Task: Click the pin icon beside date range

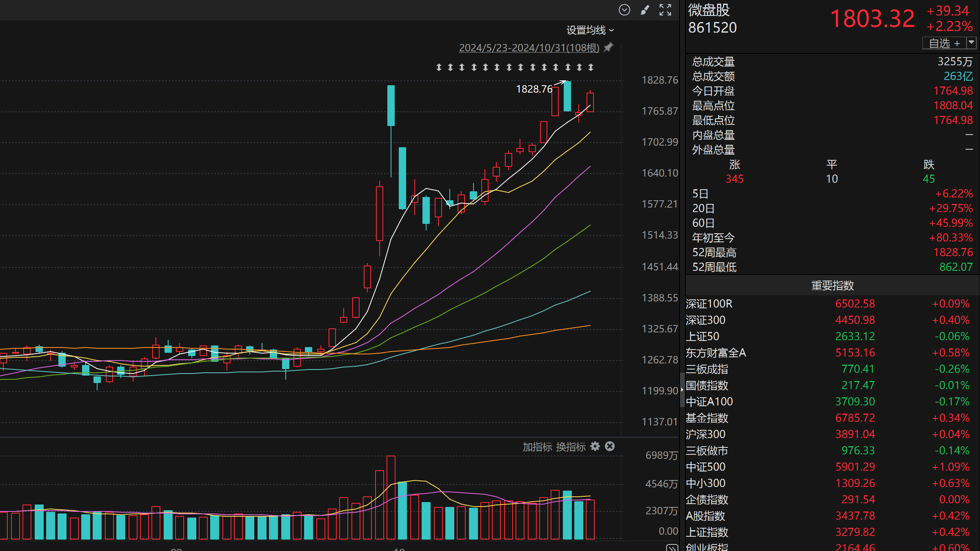Action: tap(609, 47)
